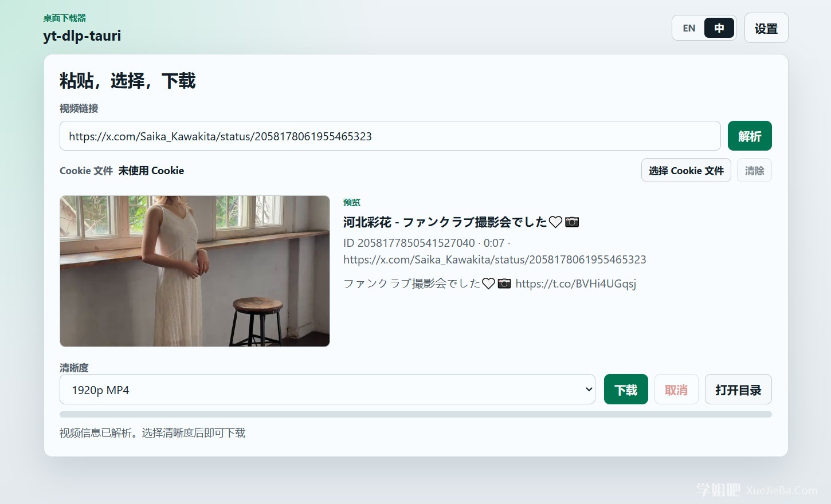Click the green 解析 parse button
This screenshot has width=831, height=504.
750,136
